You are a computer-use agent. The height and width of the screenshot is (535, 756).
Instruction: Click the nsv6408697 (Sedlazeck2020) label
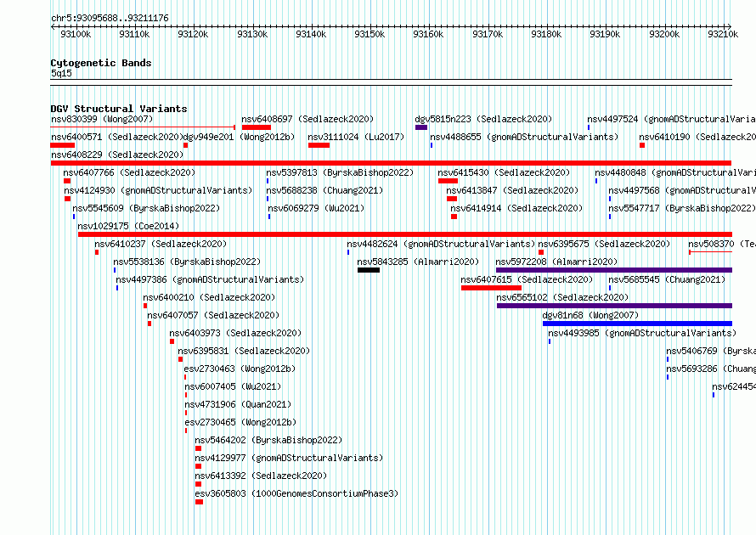pyautogui.click(x=307, y=119)
